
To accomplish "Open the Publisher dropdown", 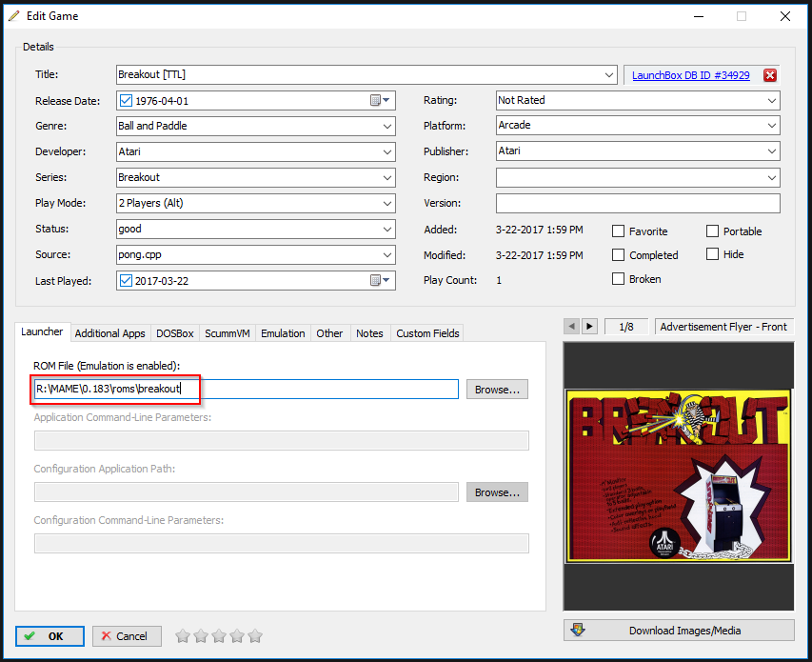I will [x=772, y=151].
